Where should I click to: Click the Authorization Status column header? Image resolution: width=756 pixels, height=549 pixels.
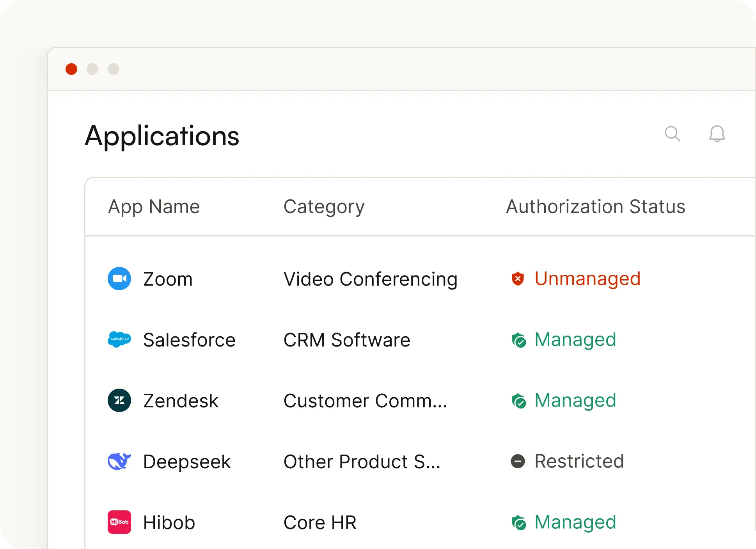[595, 206]
